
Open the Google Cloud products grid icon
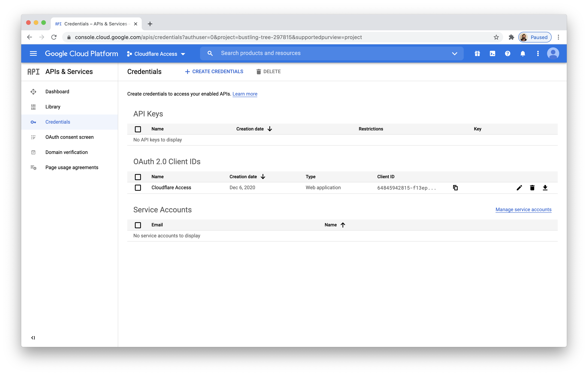pos(477,53)
